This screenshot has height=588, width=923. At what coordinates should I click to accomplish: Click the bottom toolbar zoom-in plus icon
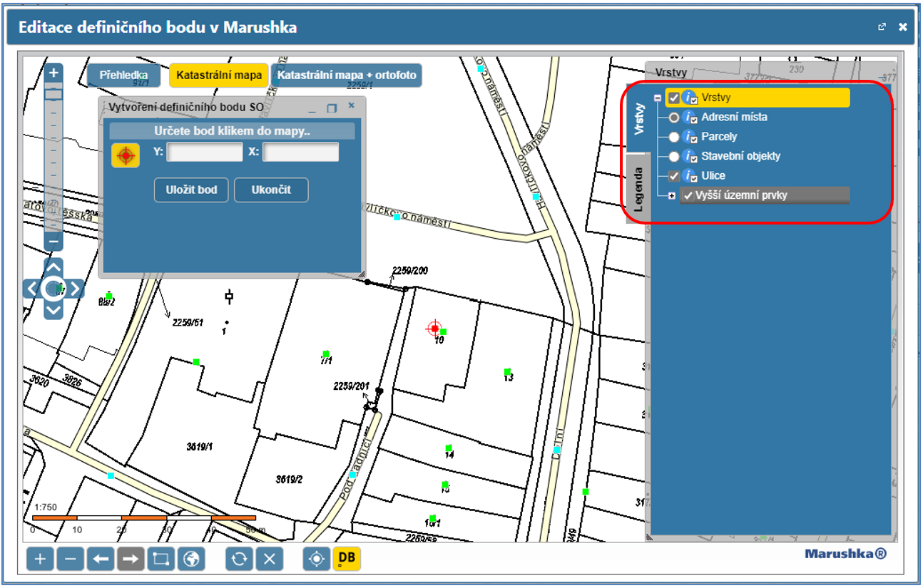pyautogui.click(x=40, y=559)
